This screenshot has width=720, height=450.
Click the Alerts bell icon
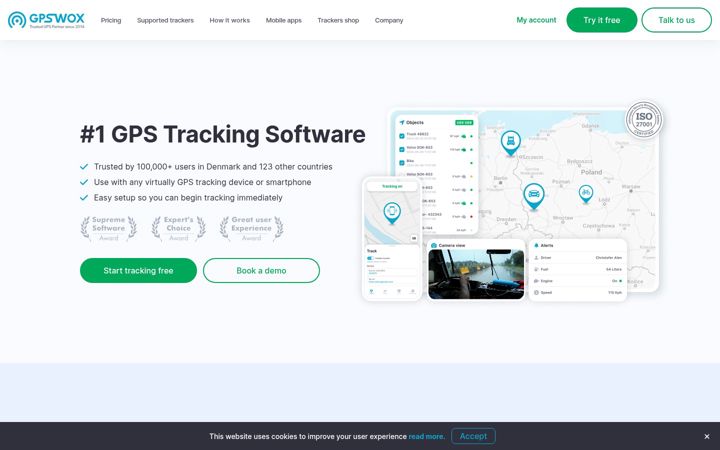coord(536,246)
